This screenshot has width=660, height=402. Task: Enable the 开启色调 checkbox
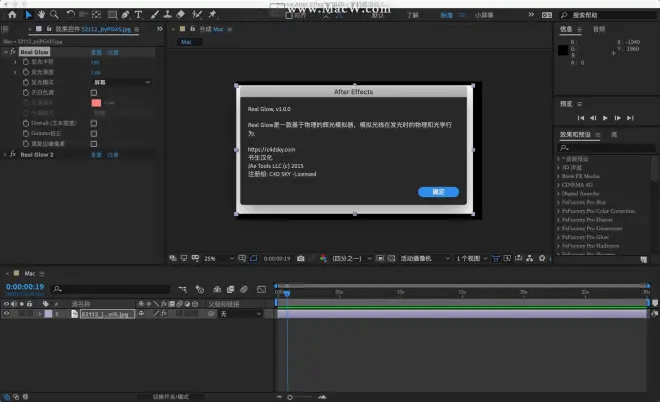[x=94, y=93]
